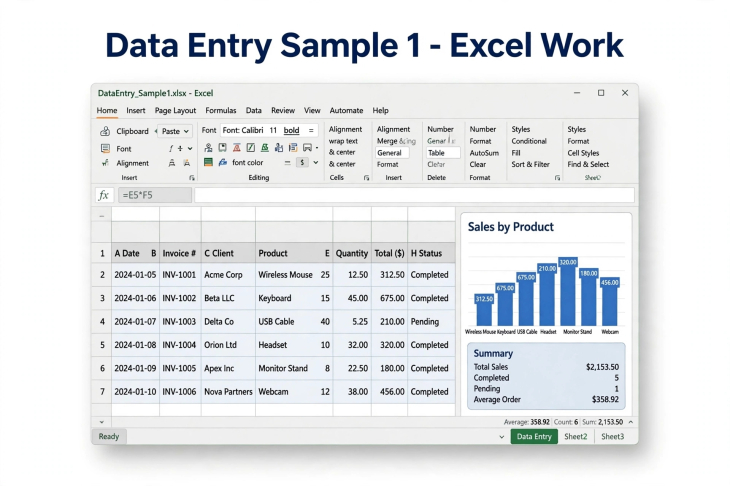
Task: Open the Formulas ribbon tab
Action: pos(221,110)
